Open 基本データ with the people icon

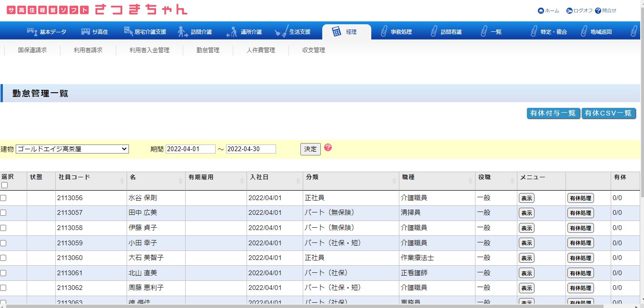32,31
